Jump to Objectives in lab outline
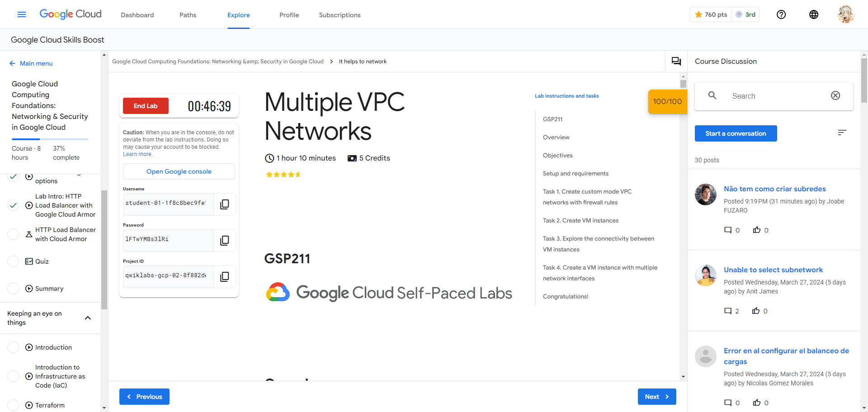The image size is (868, 412). point(558,156)
